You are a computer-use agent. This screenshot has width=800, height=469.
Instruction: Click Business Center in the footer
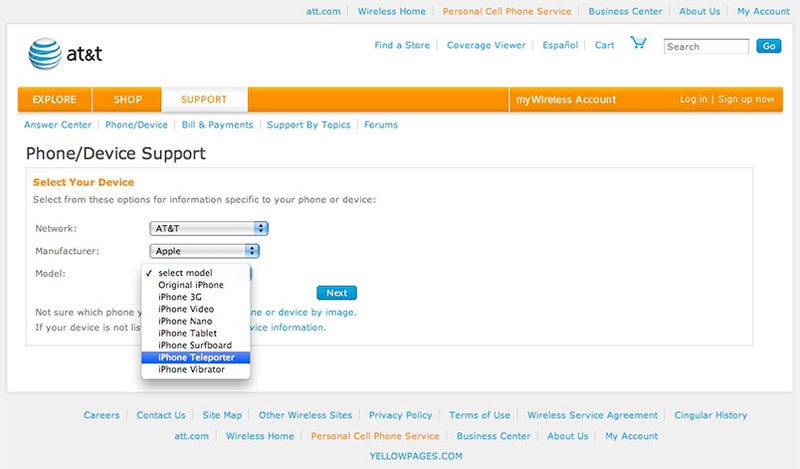click(493, 436)
